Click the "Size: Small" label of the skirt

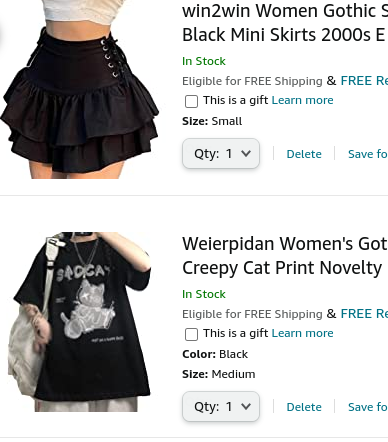pos(212,121)
